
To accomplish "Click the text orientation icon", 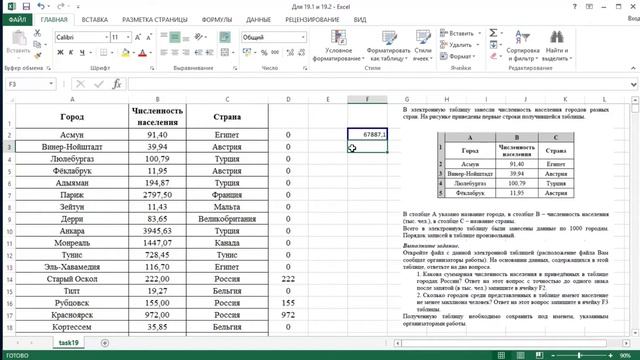I will pos(199,37).
